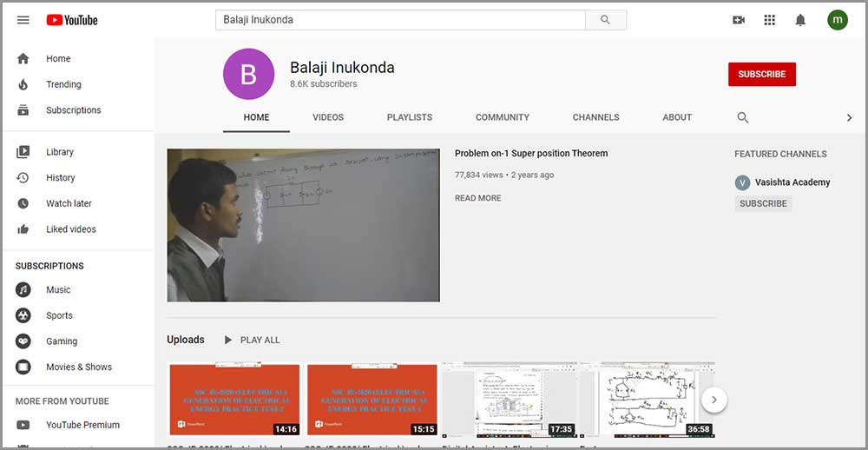
Task: Show notifications with the bell icon
Action: point(800,20)
